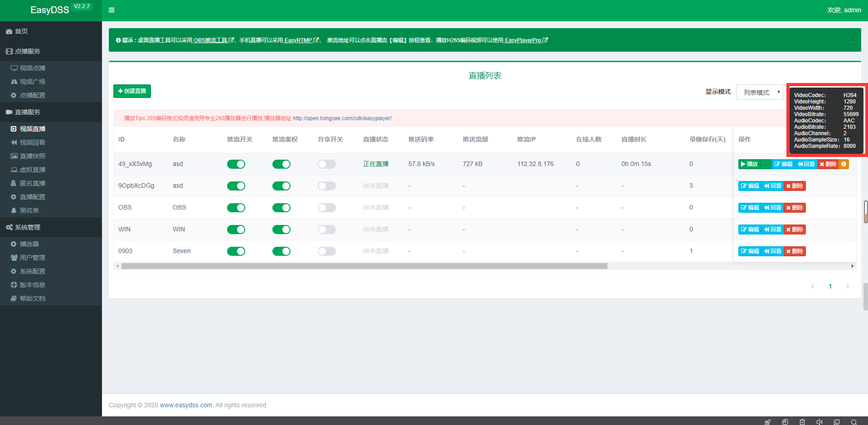
Task: Click 播放 play button for 49_xX5vMg
Action: point(750,164)
